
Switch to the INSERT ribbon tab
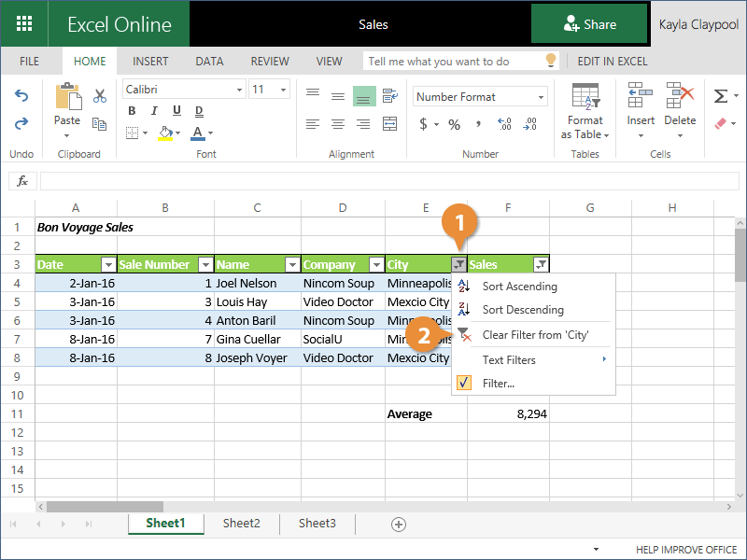tap(150, 62)
